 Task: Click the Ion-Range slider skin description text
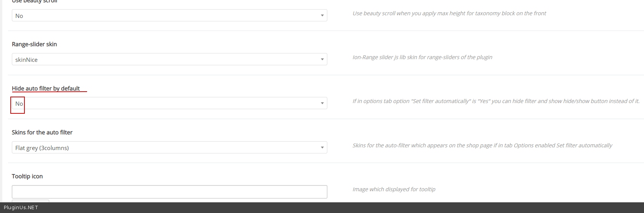click(422, 57)
